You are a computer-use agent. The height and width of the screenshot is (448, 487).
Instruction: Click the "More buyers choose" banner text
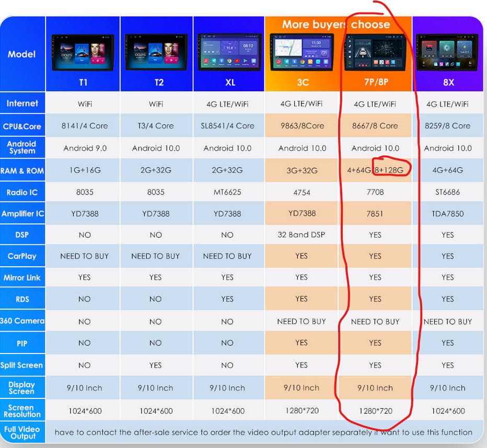tap(336, 24)
